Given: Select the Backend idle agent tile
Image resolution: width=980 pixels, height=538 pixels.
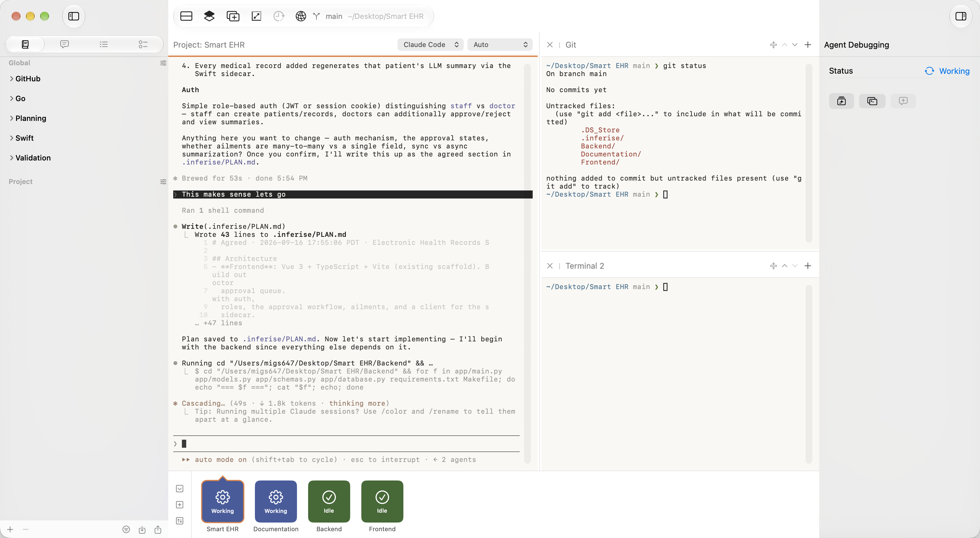Looking at the screenshot, I should [x=329, y=502].
